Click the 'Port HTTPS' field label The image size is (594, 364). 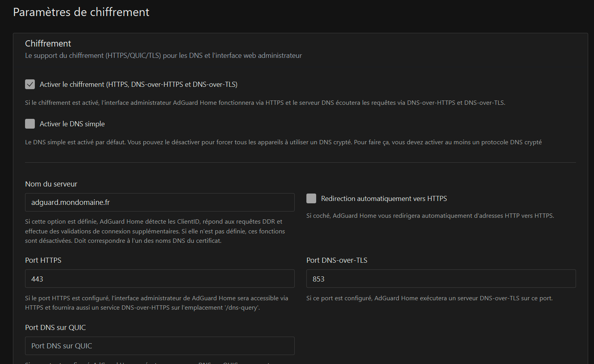(x=43, y=260)
